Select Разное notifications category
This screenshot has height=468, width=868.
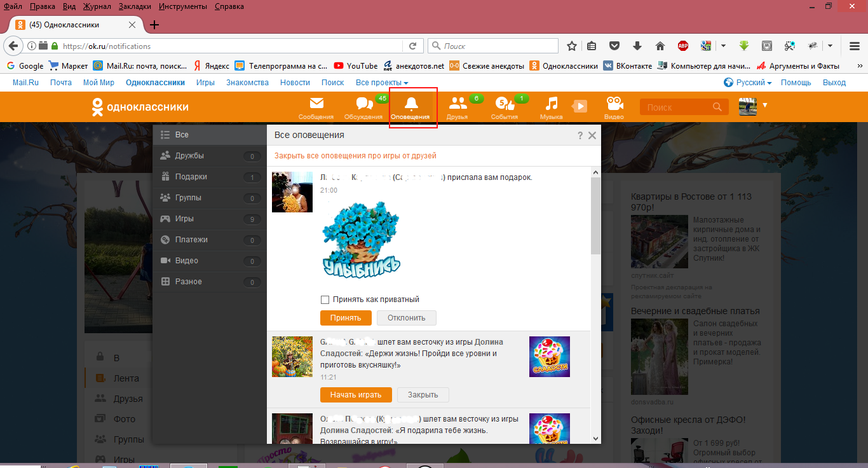(210, 282)
